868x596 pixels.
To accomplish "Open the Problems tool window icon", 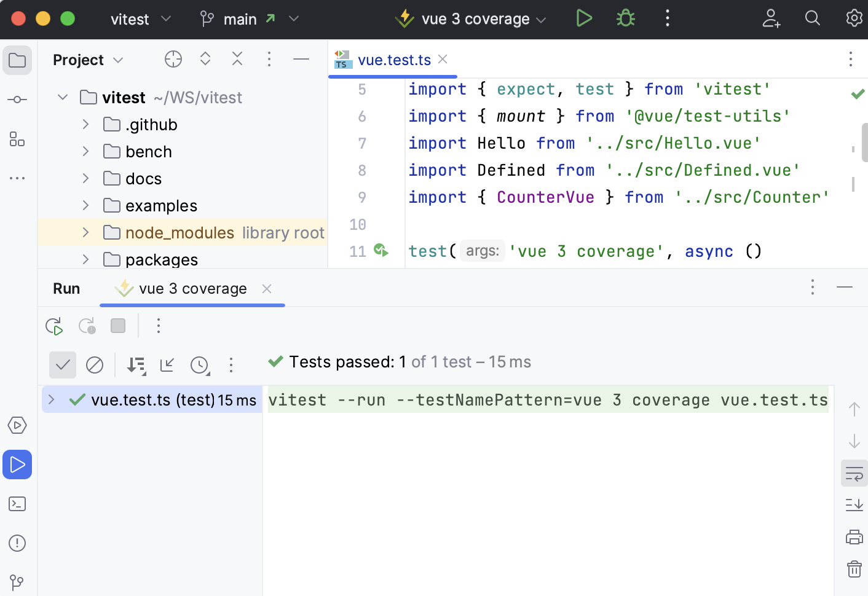I will [x=17, y=543].
